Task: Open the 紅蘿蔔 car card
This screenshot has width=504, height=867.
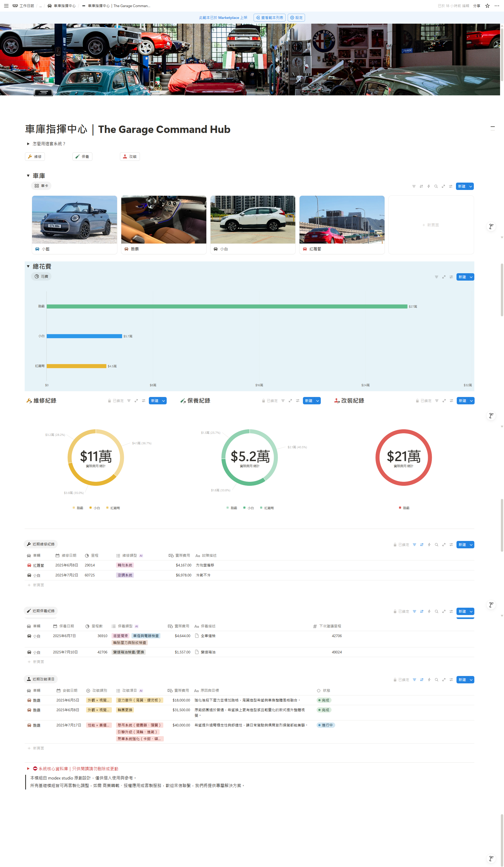Action: 342,225
